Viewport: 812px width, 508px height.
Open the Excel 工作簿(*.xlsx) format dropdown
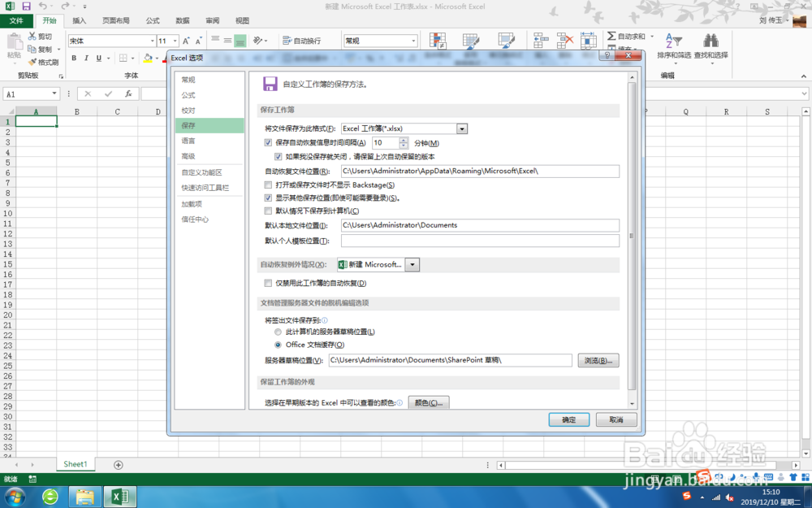click(462, 128)
